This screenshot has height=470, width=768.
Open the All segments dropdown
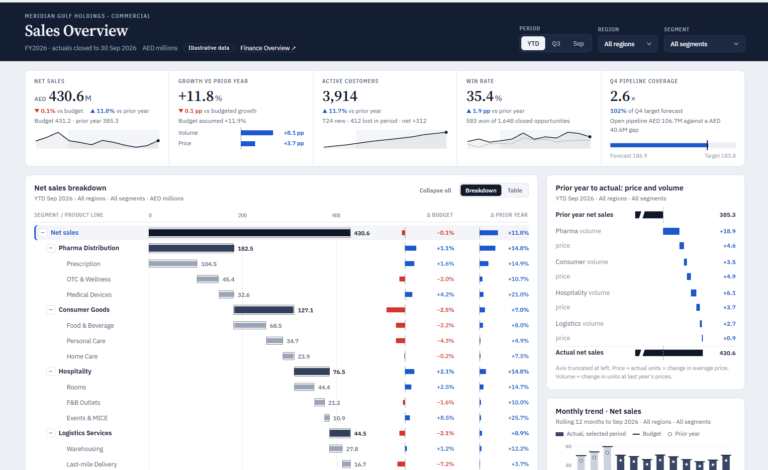(704, 44)
